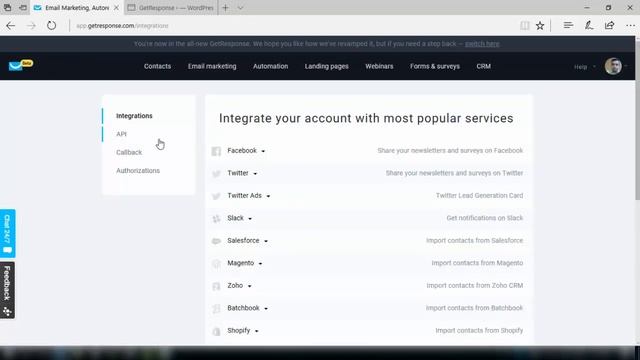This screenshot has height=360, width=640.
Task: Go back with the browser back arrow
Action: 11,26
